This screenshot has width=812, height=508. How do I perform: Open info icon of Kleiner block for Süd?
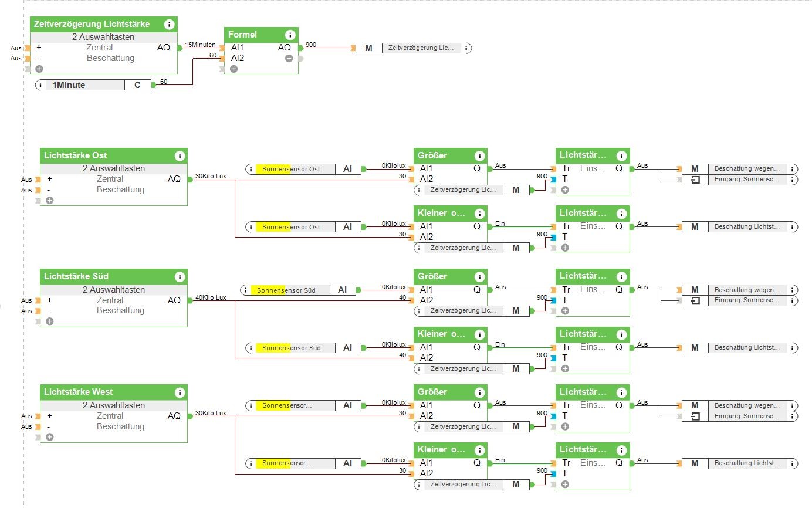coord(479,334)
